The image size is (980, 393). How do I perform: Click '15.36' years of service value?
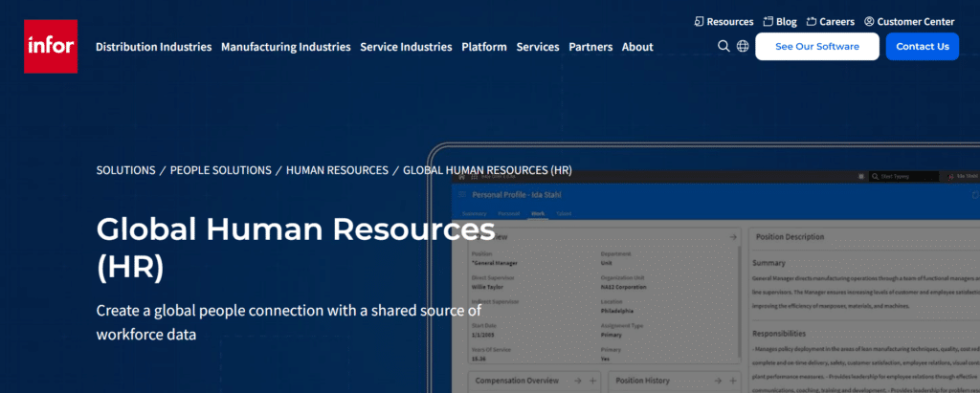[x=479, y=360]
